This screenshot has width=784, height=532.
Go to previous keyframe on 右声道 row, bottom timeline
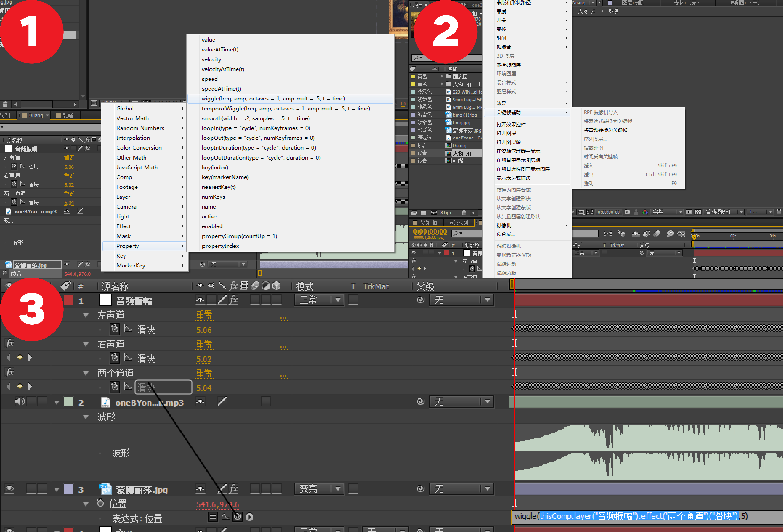pos(8,357)
